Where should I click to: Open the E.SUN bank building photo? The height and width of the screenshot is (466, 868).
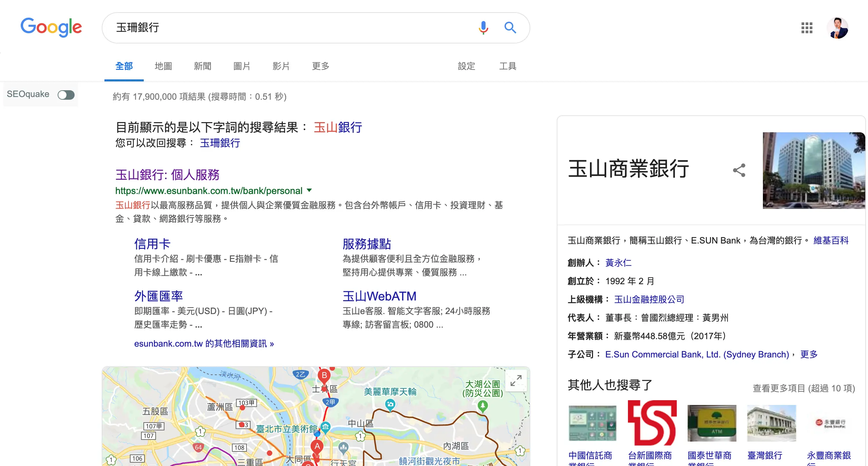[814, 170]
